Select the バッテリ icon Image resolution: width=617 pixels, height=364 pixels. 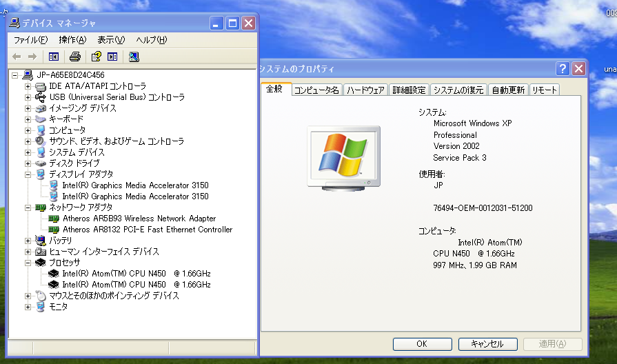(41, 241)
